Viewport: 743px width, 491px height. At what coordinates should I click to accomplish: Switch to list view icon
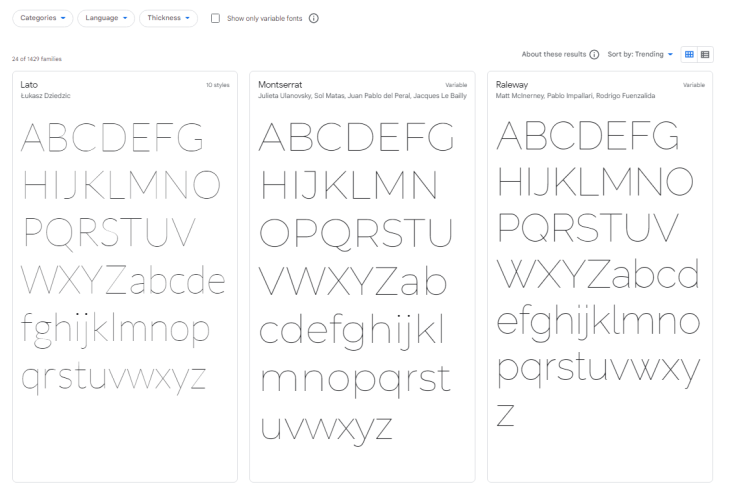click(x=705, y=55)
